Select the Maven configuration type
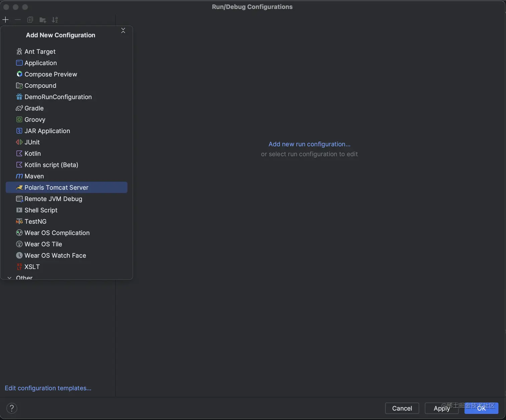This screenshot has width=506, height=420. tap(34, 176)
